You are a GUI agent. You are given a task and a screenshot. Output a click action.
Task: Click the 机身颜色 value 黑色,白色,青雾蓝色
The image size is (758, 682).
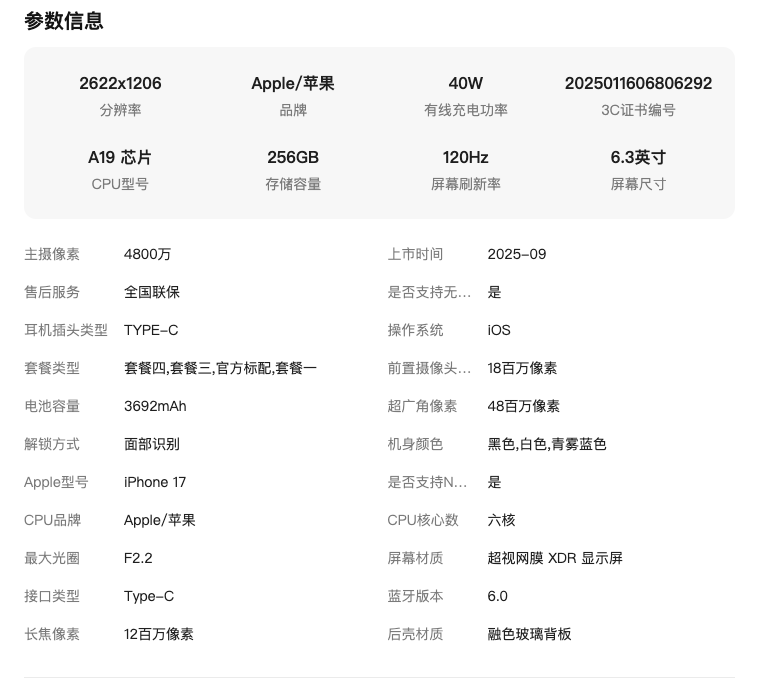pyautogui.click(x=547, y=444)
